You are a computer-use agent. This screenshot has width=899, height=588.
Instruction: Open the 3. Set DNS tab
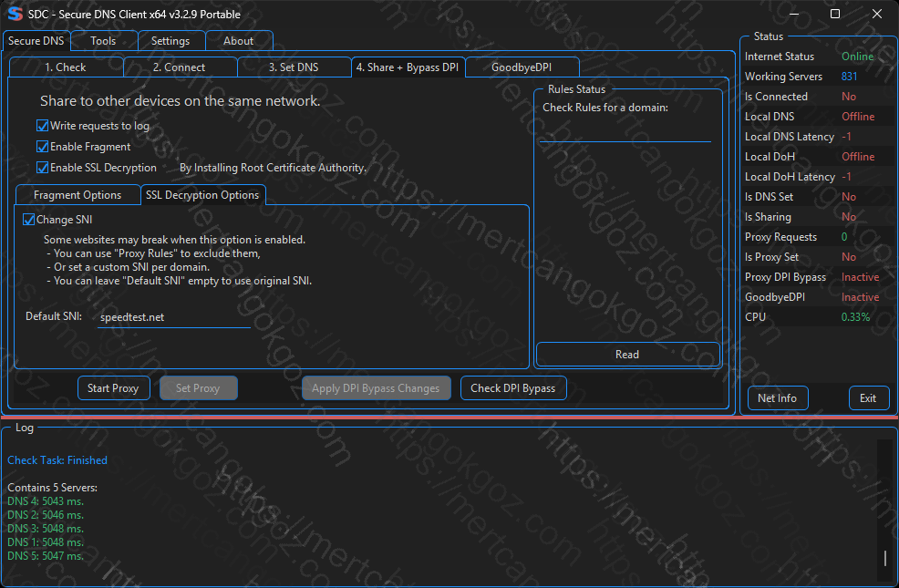294,67
